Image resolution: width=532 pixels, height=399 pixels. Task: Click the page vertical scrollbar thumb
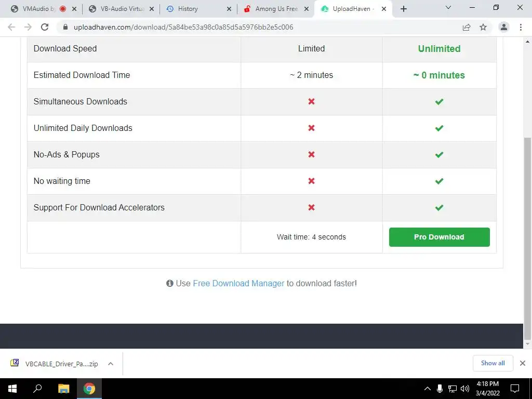point(528,237)
